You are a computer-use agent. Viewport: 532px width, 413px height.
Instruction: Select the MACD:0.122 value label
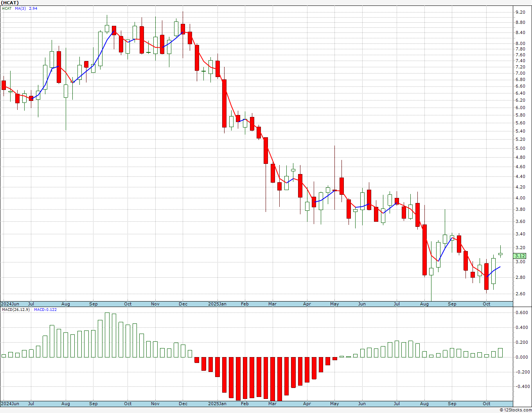coord(45,309)
